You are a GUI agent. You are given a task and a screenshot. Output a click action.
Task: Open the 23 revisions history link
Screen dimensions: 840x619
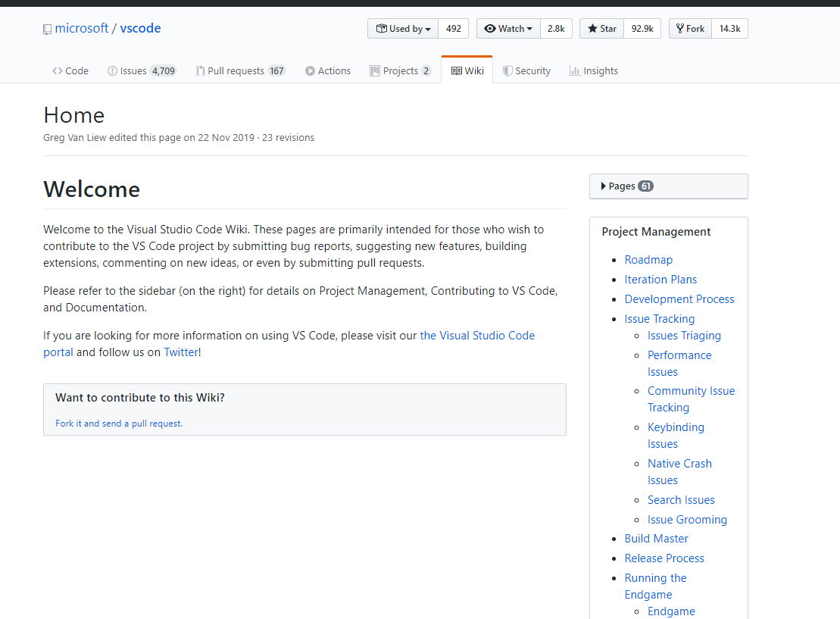click(x=289, y=138)
